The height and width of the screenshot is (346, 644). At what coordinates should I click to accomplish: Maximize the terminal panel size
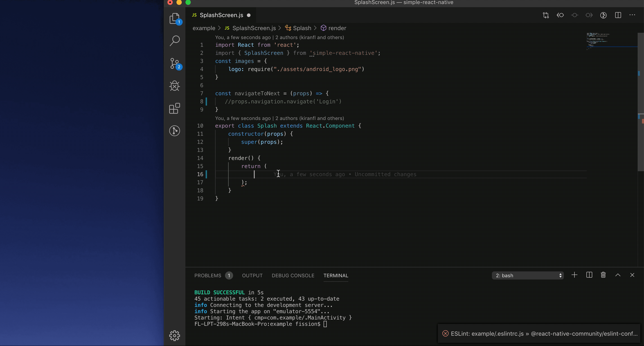(618, 275)
